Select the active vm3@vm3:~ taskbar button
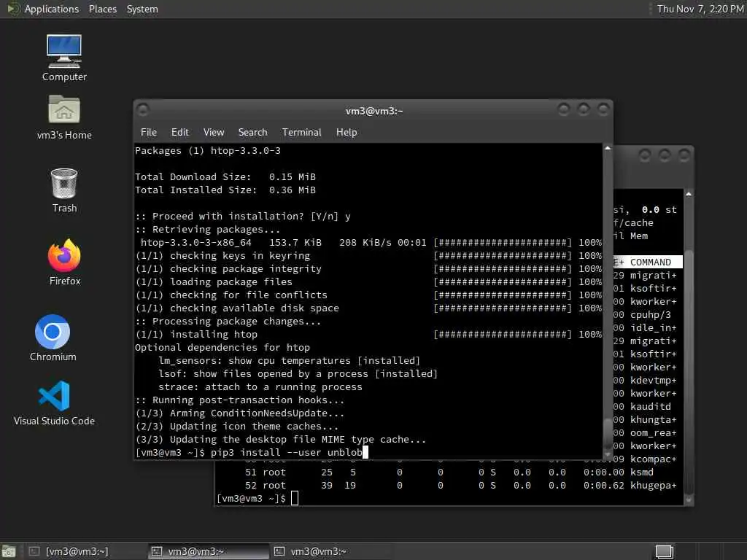Viewport: 747px width, 560px height. pyautogui.click(x=208, y=551)
